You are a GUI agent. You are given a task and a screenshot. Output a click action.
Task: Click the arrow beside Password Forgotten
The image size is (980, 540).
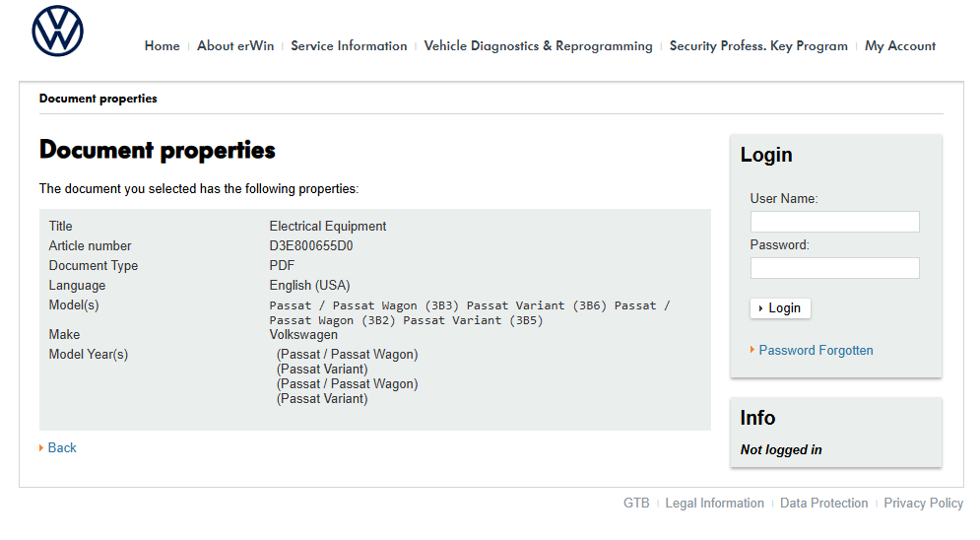click(752, 350)
